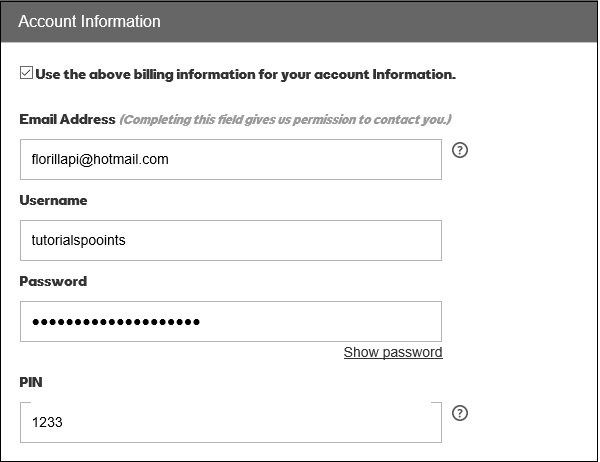Image resolution: width=600 pixels, height=462 pixels.
Task: Click the gray permission-to-contact hint text
Action: click(285, 120)
